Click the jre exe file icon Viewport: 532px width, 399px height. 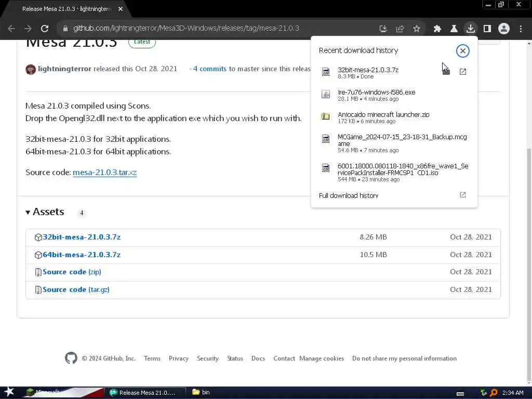[x=325, y=95]
